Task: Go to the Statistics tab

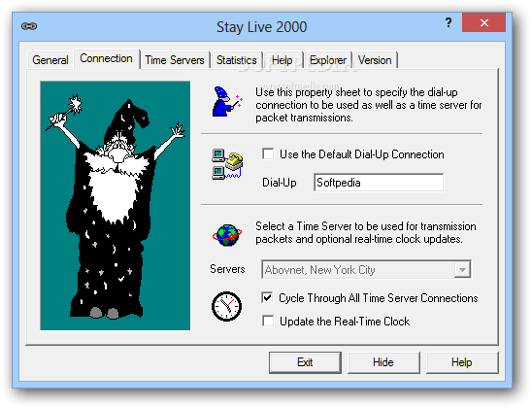Action: [237, 60]
